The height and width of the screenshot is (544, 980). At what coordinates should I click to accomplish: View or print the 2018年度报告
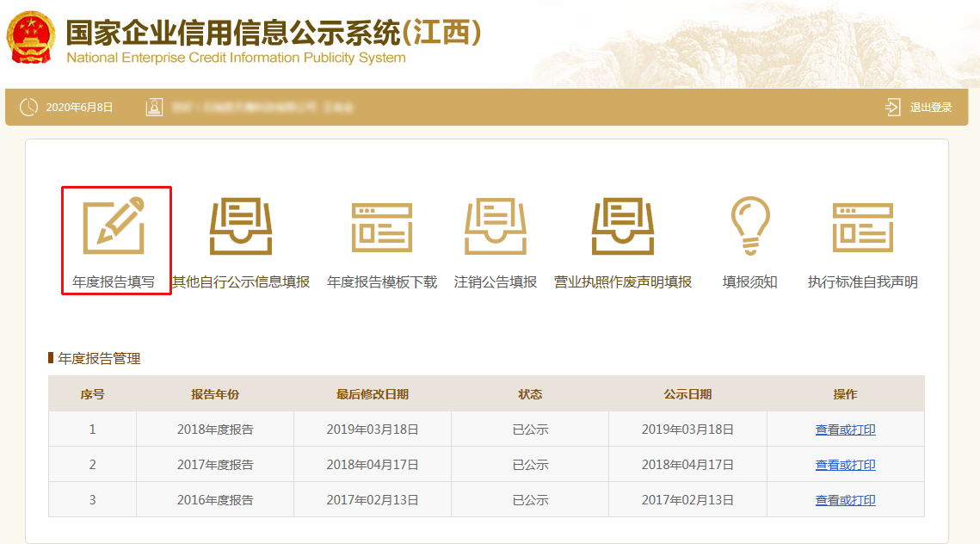click(x=845, y=430)
